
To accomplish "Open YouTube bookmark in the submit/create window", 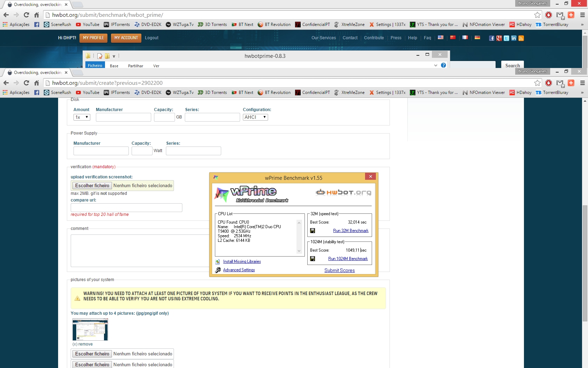I will tap(87, 93).
